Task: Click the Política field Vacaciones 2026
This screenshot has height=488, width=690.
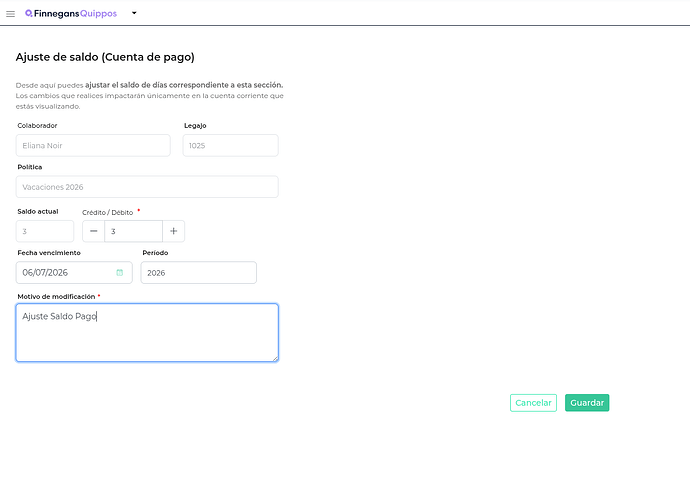Action: (147, 187)
